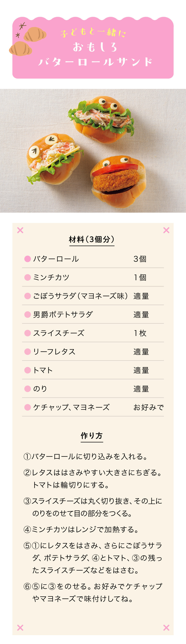The image size is (186, 644).
Task: Click the pink X at the top-right of the recipe card
Action: [166, 230]
